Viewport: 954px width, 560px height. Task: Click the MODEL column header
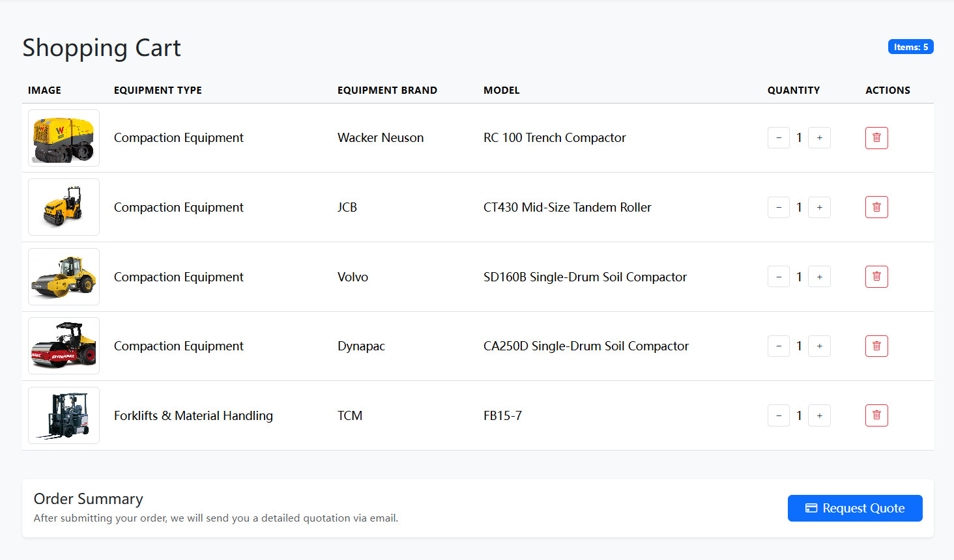(502, 91)
